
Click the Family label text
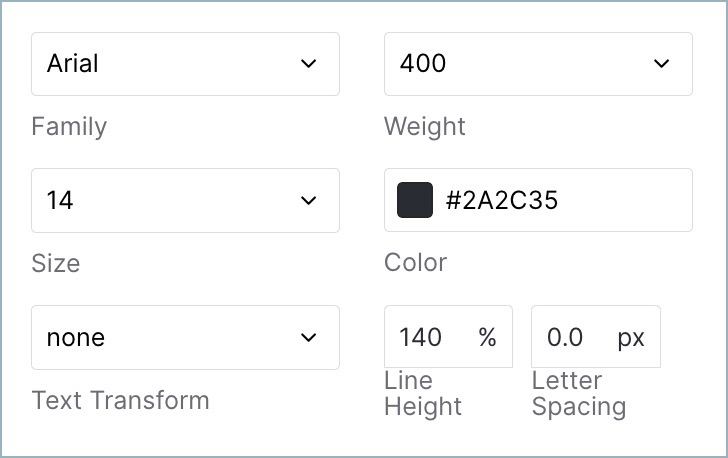[69, 127]
